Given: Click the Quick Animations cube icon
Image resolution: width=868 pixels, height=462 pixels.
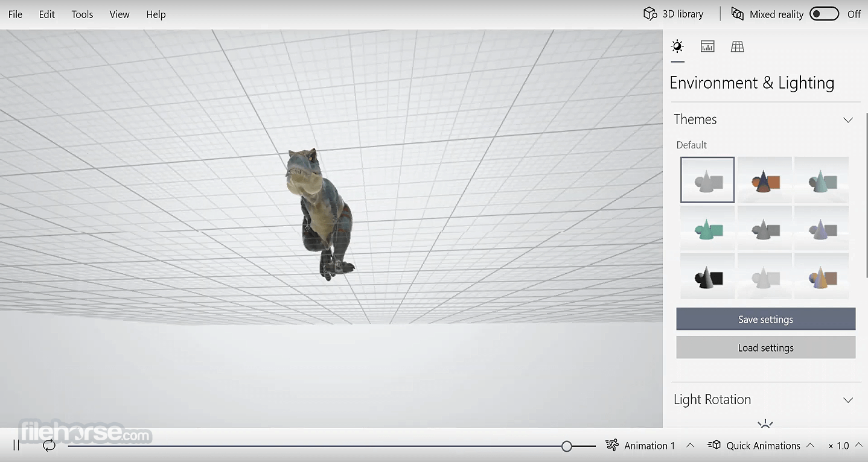Looking at the screenshot, I should click(x=714, y=446).
